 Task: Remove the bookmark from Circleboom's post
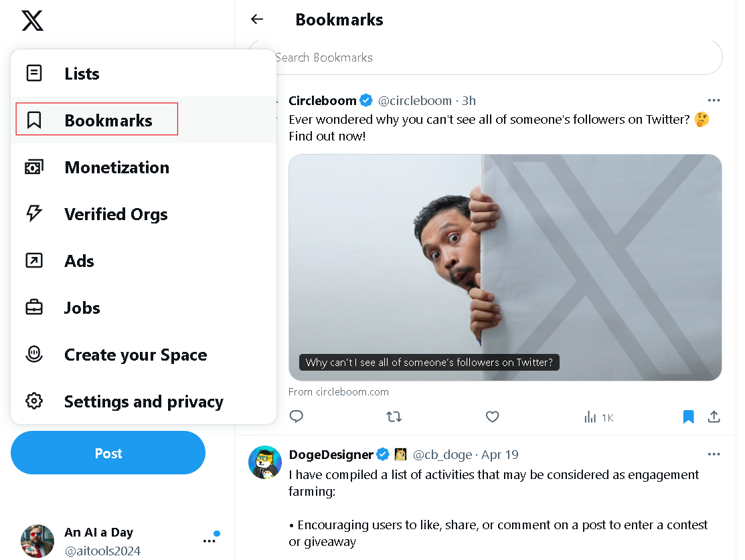click(688, 416)
